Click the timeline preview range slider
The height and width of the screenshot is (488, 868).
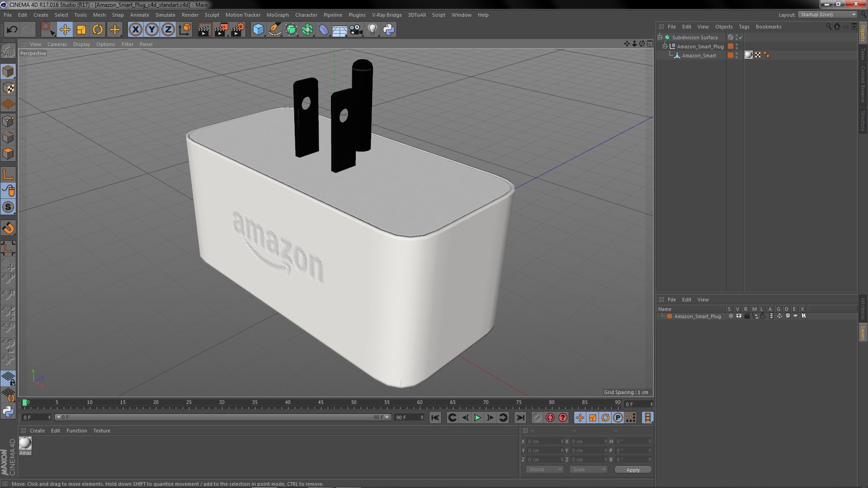(223, 417)
